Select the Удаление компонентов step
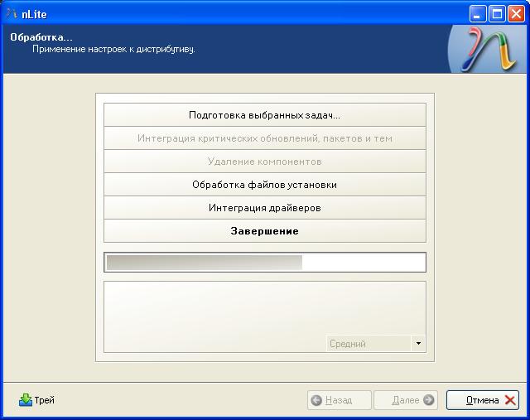Screen dimensions: 530x420 [265, 162]
